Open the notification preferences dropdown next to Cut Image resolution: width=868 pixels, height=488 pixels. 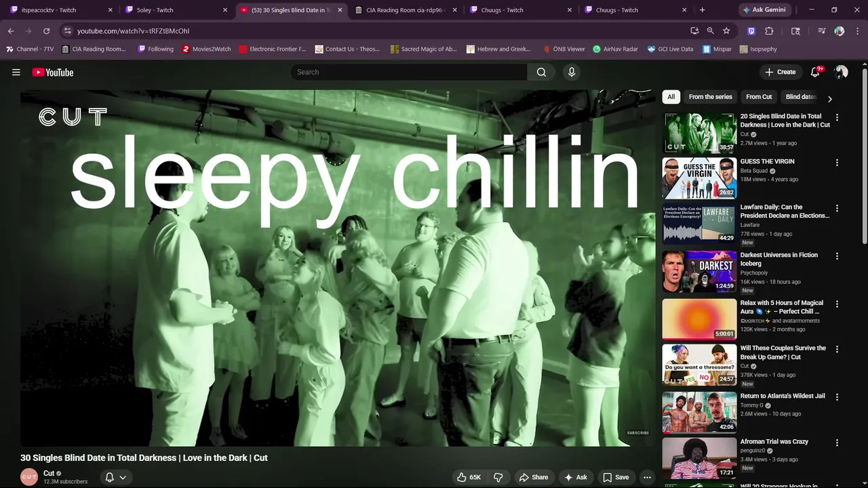(115, 477)
